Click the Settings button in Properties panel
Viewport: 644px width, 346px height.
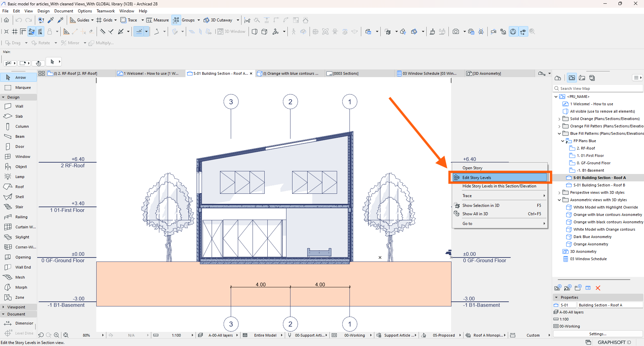click(598, 334)
